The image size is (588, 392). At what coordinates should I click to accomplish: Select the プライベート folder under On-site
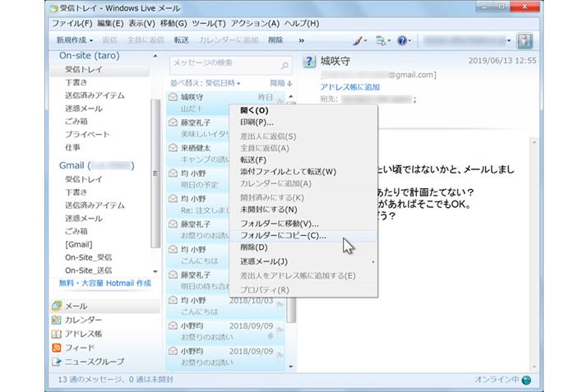point(87,134)
